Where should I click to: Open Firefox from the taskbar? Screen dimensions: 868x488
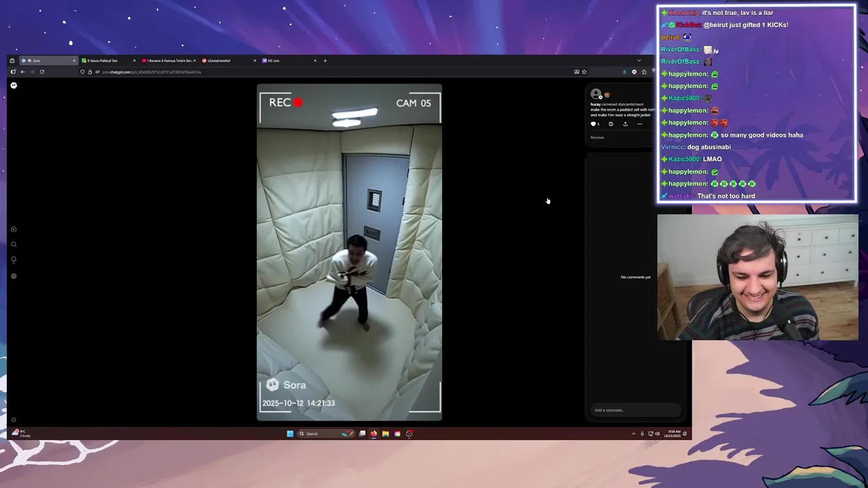[x=374, y=434]
